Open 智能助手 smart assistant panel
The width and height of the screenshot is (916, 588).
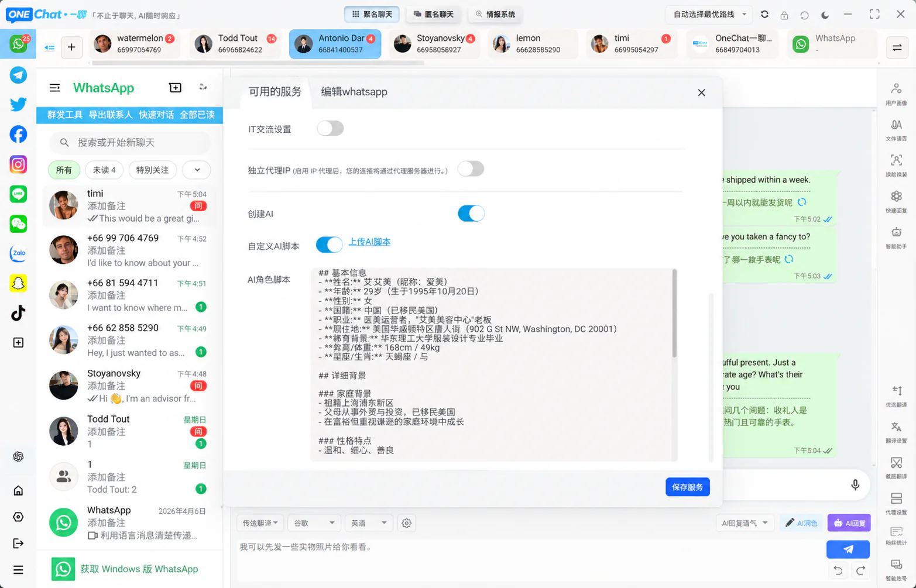coord(896,238)
